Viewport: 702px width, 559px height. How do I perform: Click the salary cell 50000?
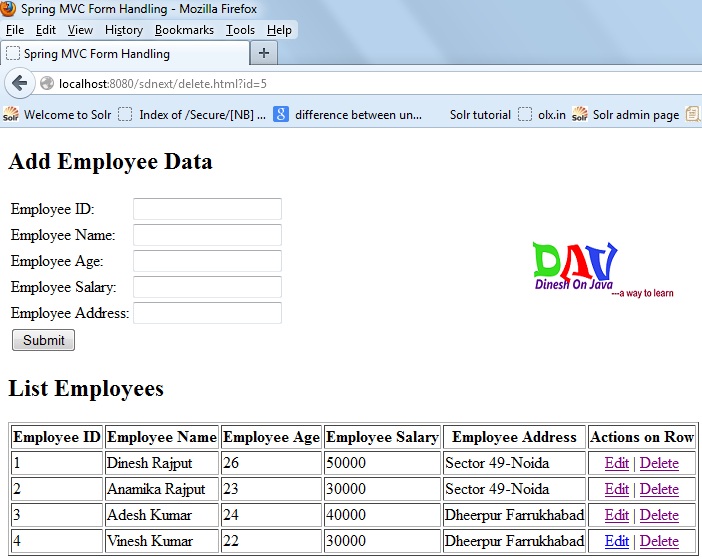coord(382,463)
